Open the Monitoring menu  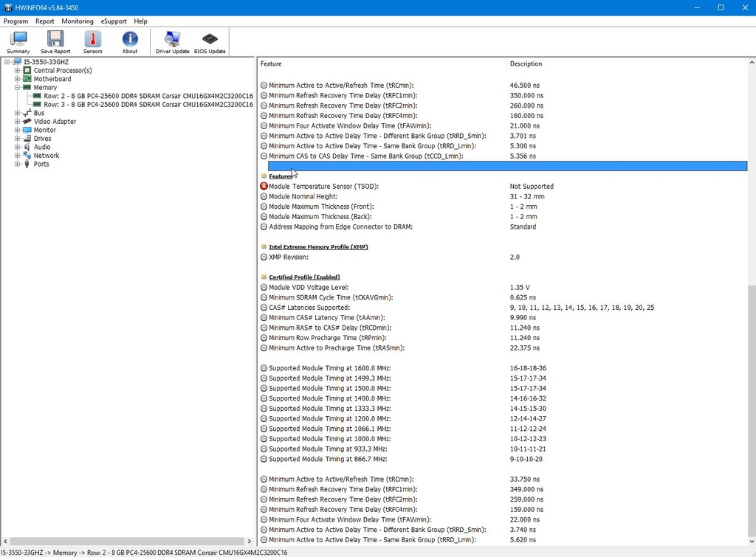click(78, 21)
